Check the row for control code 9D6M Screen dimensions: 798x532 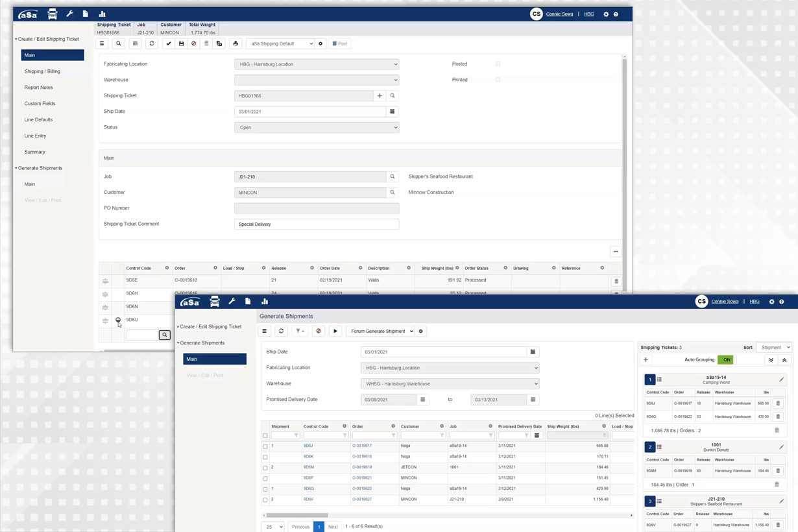265,468
